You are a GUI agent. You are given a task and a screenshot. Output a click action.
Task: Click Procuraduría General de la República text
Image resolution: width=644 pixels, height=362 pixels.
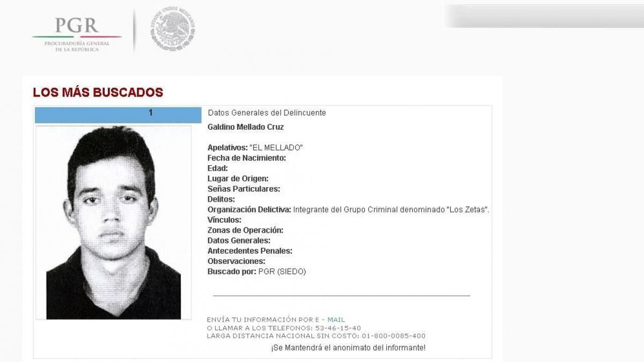point(77,46)
